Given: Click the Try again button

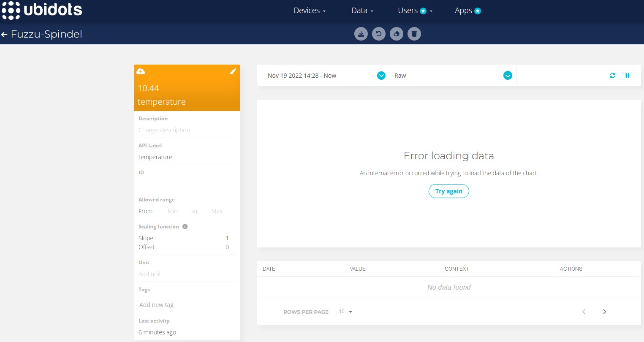Looking at the screenshot, I should [x=448, y=191].
